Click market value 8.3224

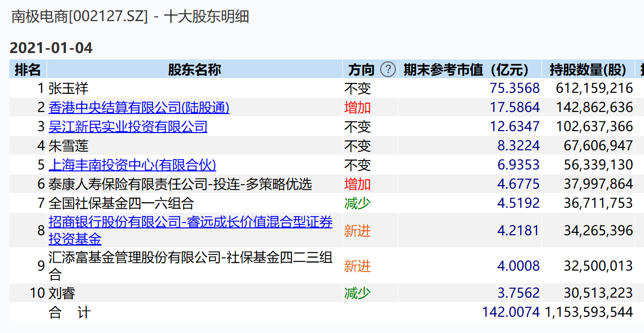coord(518,146)
